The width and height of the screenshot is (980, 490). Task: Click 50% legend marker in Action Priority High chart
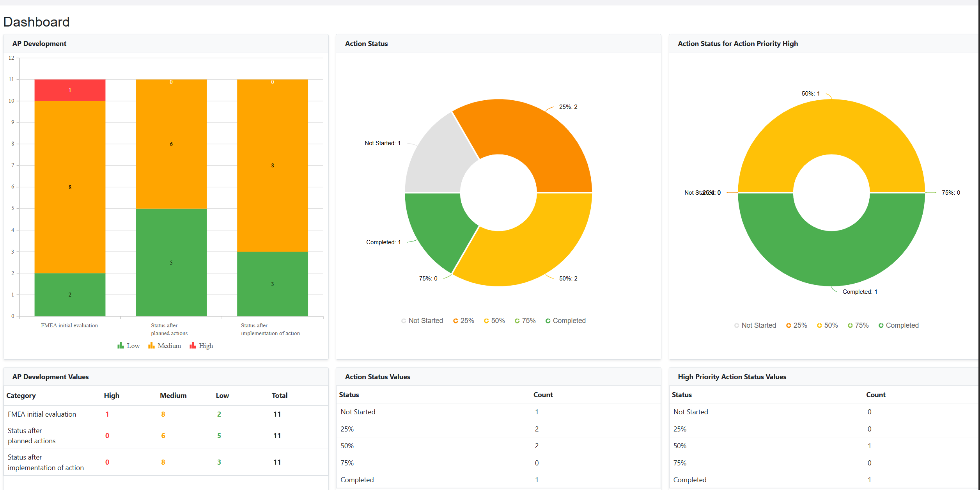pos(819,325)
